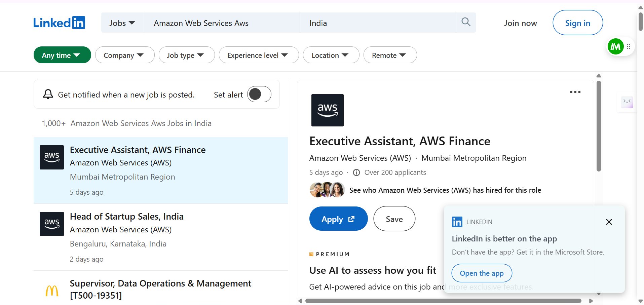Expand the Company filter
The height and width of the screenshot is (305, 644).
point(124,55)
